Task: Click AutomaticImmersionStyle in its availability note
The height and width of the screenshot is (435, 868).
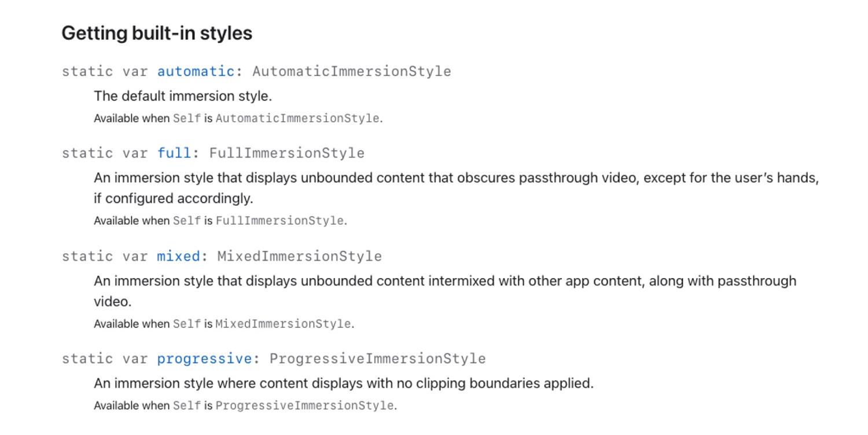Action: (297, 118)
